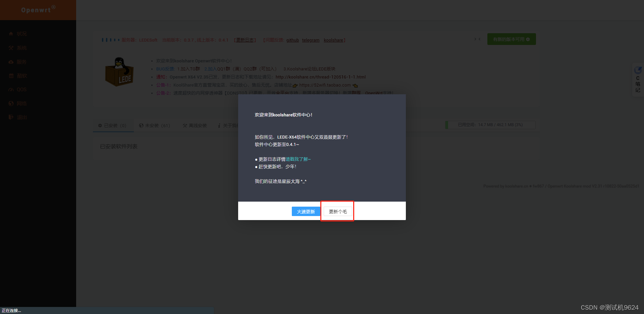Viewport: 644px width, 314px height.
Task: Click the Openwrt logo in the header
Action: click(x=38, y=10)
